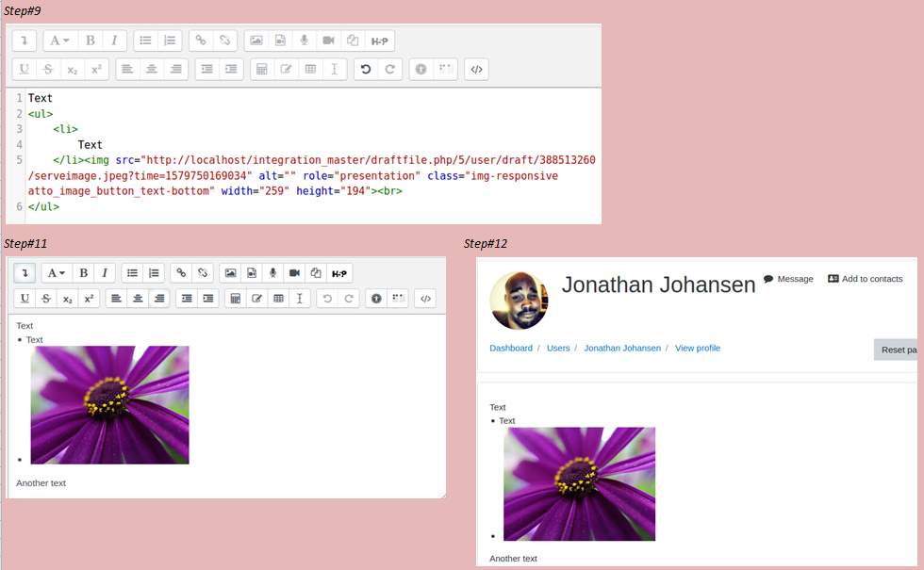Align right button in flower-image editor
This screenshot has width=924, height=570.
[159, 299]
